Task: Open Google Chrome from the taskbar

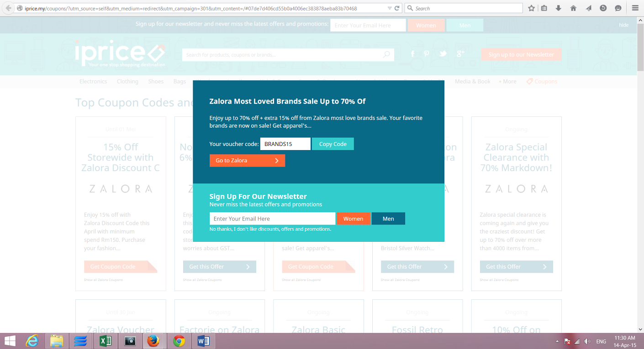Action: click(179, 341)
